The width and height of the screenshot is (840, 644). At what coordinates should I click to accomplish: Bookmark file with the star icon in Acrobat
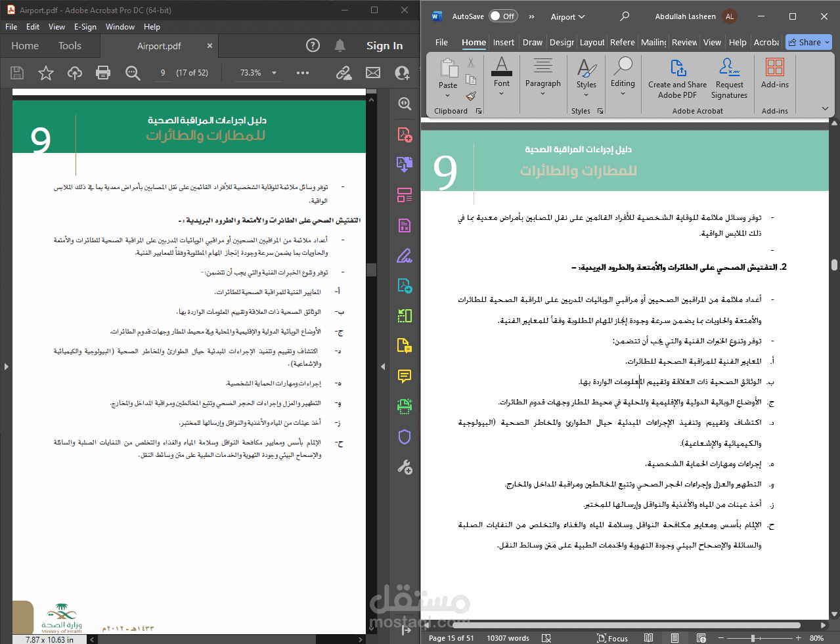45,73
